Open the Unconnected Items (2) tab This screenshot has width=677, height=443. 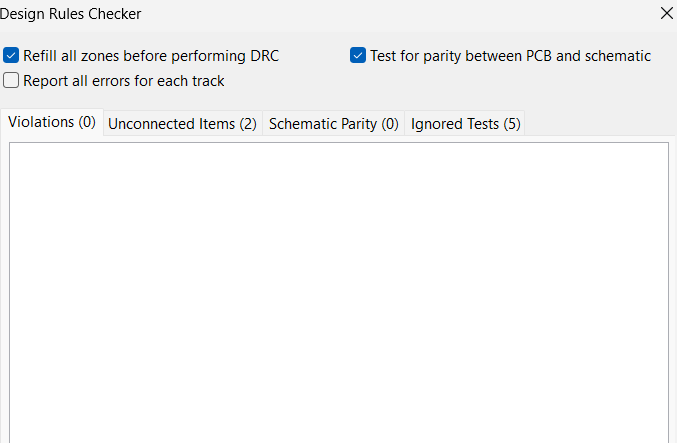pyautogui.click(x=182, y=124)
